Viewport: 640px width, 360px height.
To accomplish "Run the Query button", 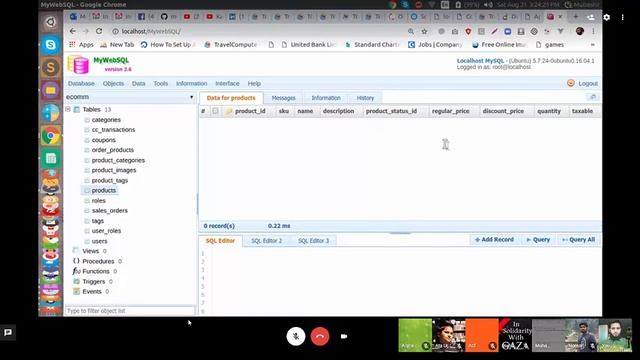I will 538,240.
